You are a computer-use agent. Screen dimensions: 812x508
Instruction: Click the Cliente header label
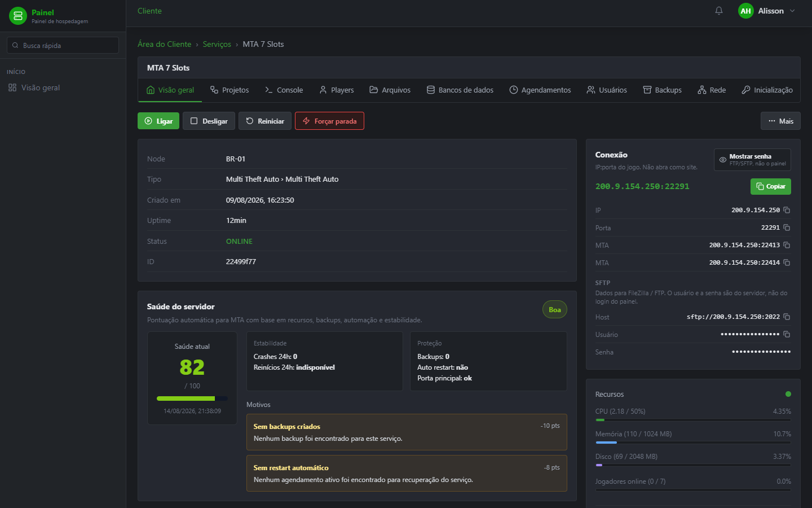[x=149, y=11]
